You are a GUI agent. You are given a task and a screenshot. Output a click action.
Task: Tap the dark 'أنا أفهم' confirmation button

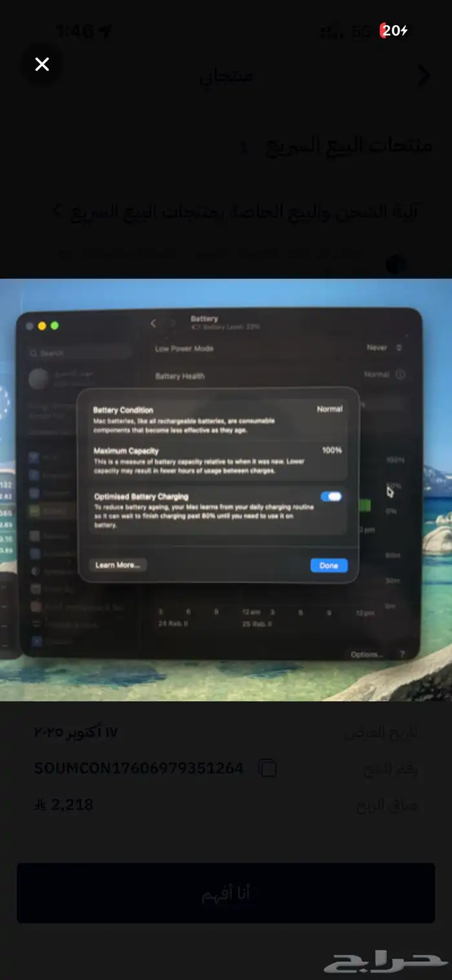(226, 893)
